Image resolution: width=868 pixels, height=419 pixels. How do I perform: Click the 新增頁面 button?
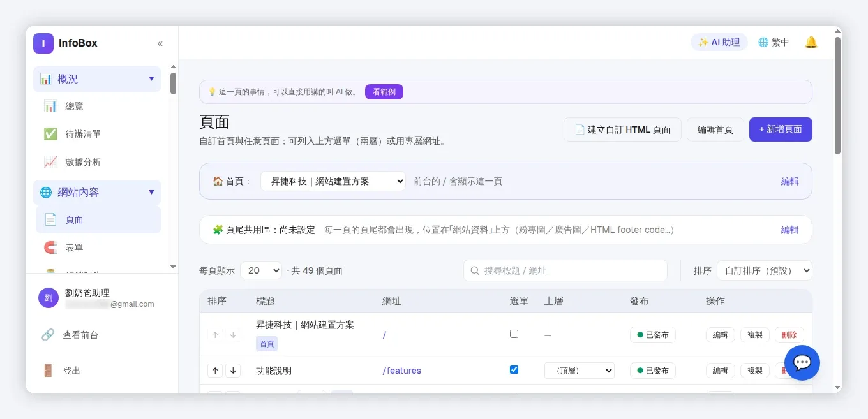click(x=781, y=129)
